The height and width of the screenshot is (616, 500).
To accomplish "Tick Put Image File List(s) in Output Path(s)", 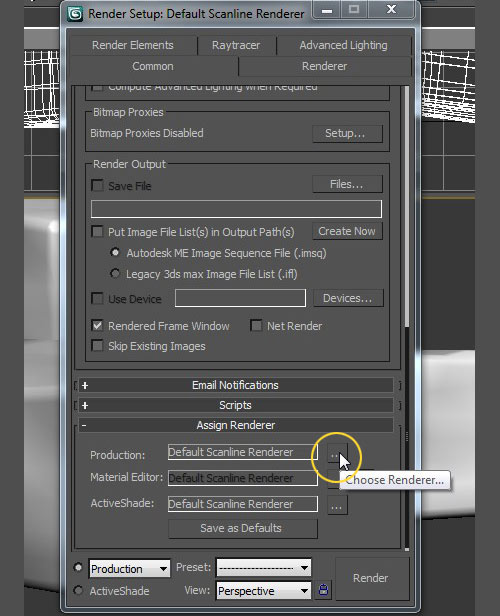I will click(97, 231).
